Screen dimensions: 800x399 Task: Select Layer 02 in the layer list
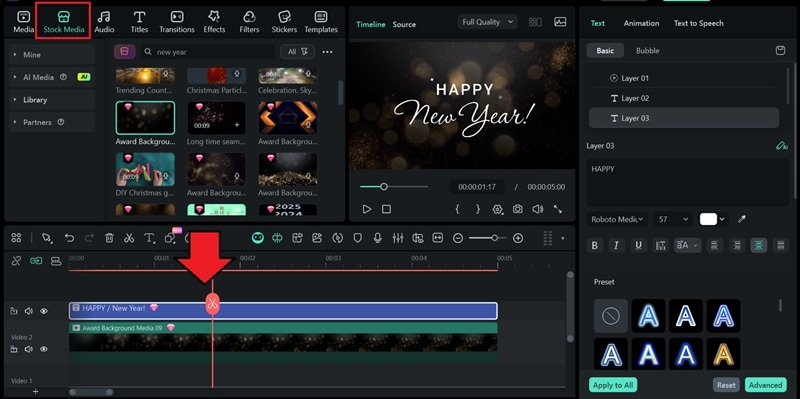(x=684, y=98)
